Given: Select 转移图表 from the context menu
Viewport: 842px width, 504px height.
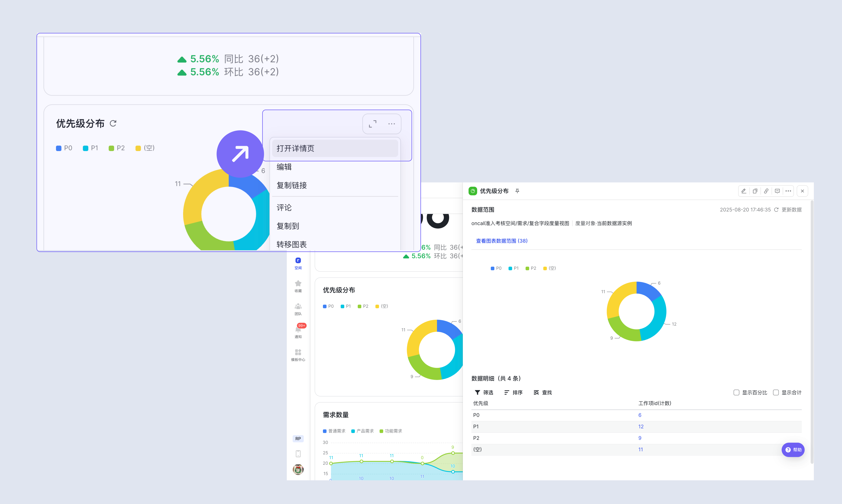Looking at the screenshot, I should pos(335,244).
